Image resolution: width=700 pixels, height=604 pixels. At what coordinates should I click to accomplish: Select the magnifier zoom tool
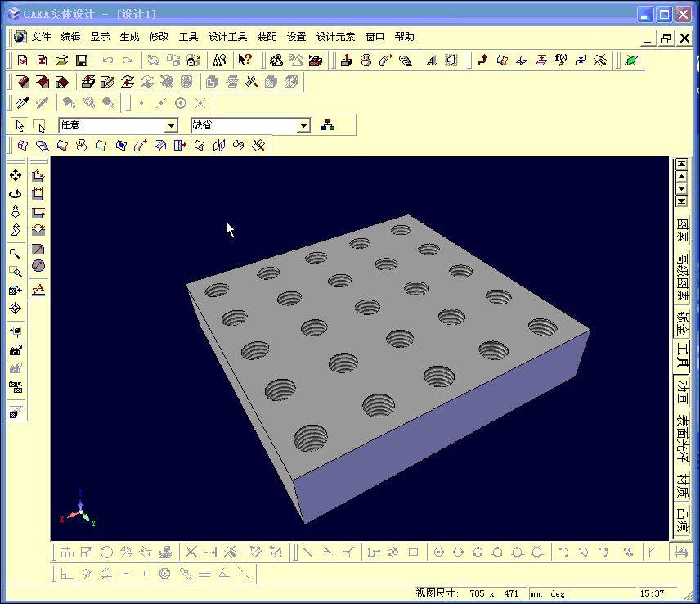click(16, 254)
